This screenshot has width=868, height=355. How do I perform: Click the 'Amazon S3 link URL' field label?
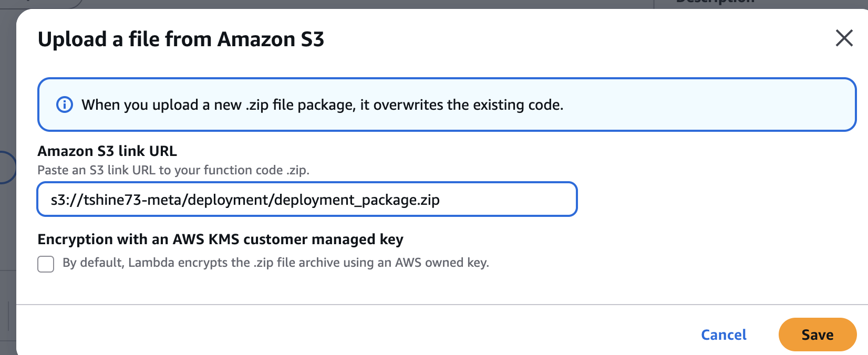pos(107,151)
